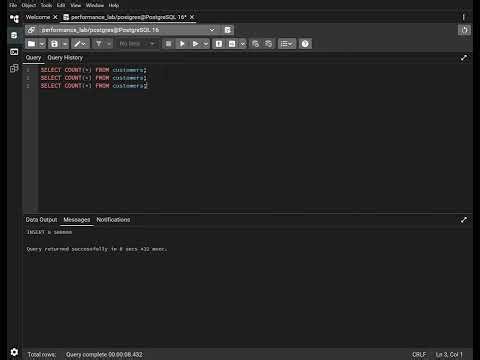Click the first SELECT COUNT line in editor
This screenshot has height=360, width=480.
[93, 70]
